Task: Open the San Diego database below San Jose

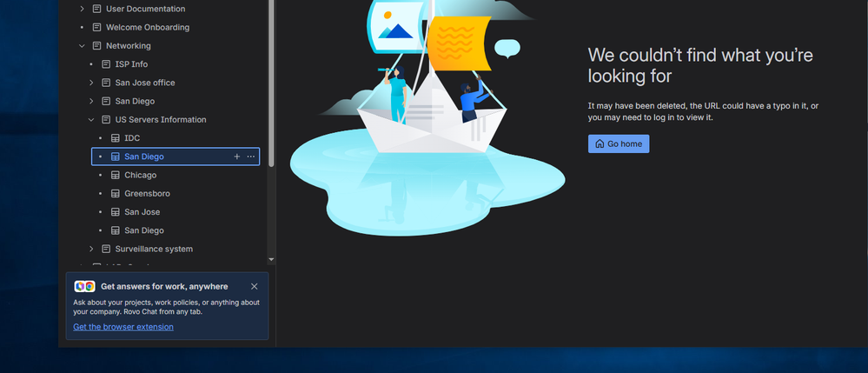Action: pyautogui.click(x=144, y=230)
